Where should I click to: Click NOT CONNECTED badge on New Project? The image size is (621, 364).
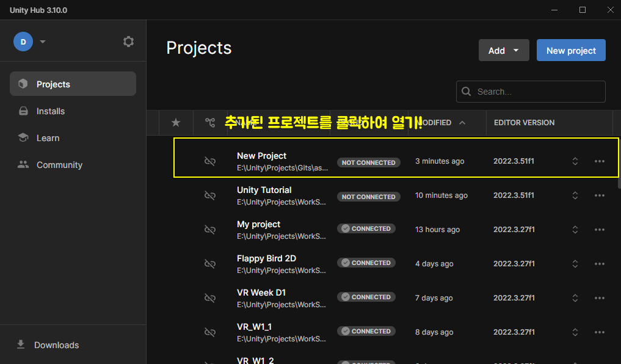click(x=369, y=162)
